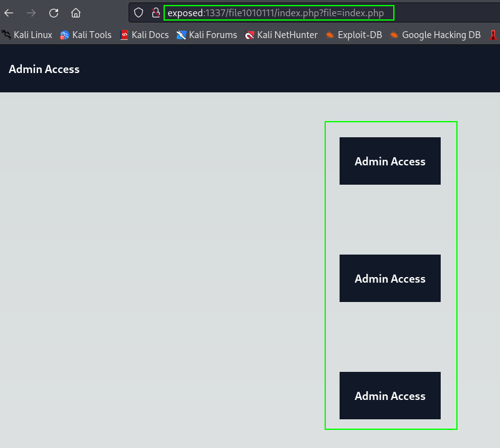The height and width of the screenshot is (448, 500).
Task: Click the bottom Admin Access button
Action: tap(390, 396)
